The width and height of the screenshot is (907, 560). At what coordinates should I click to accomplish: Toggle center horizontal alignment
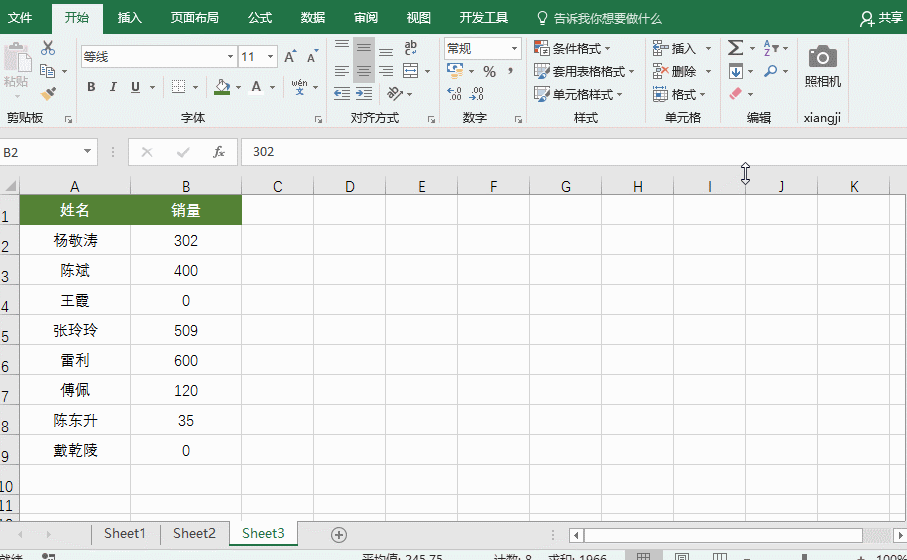click(364, 71)
